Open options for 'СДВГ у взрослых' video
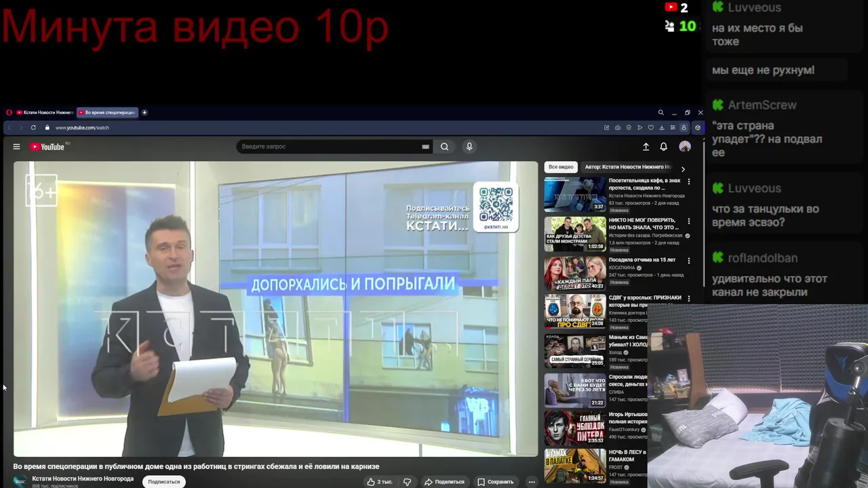 [x=689, y=298]
